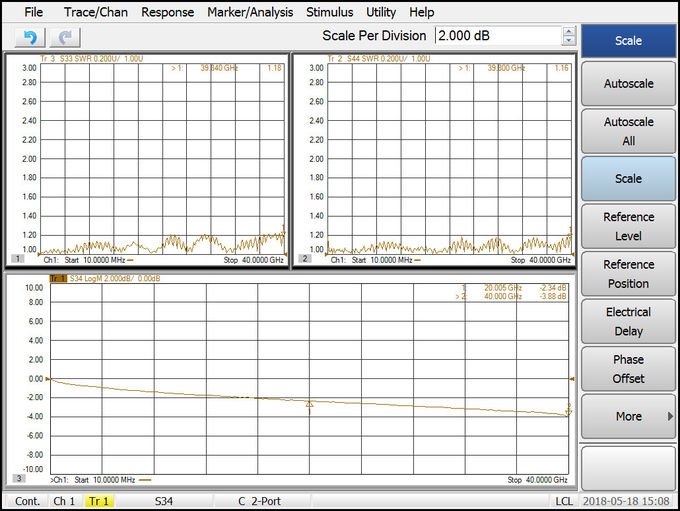Decrease Scale Per Division with down stepper

tap(569, 40)
